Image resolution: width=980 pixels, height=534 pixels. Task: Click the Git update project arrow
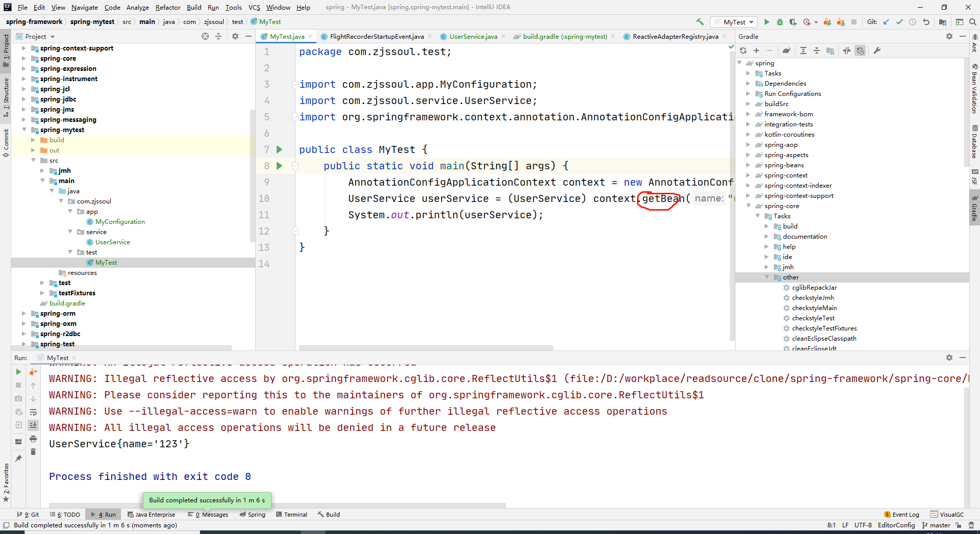pyautogui.click(x=886, y=22)
